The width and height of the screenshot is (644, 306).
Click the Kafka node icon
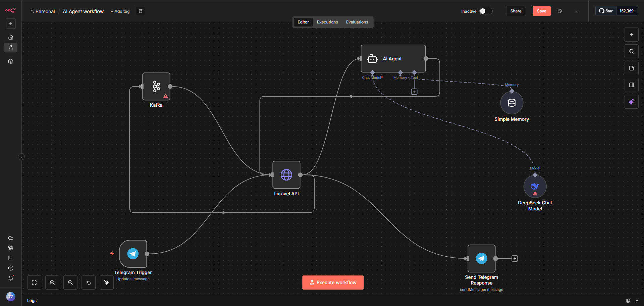click(156, 87)
